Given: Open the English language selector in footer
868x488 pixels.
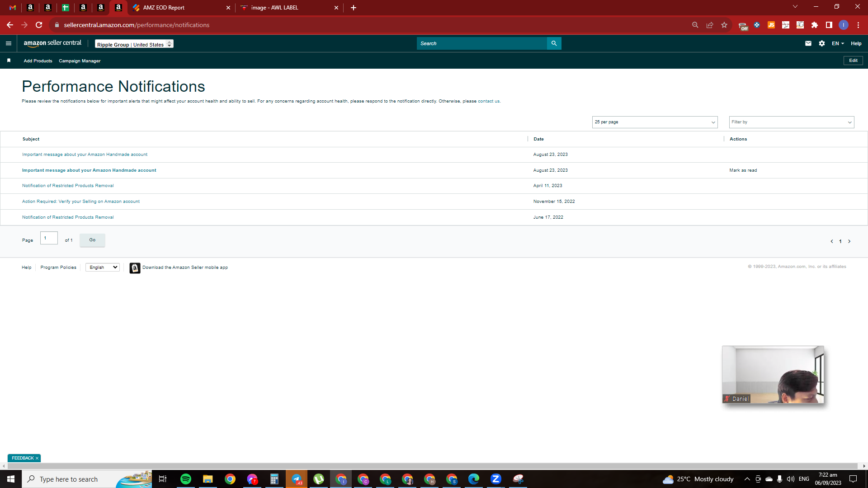Looking at the screenshot, I should pos(103,267).
